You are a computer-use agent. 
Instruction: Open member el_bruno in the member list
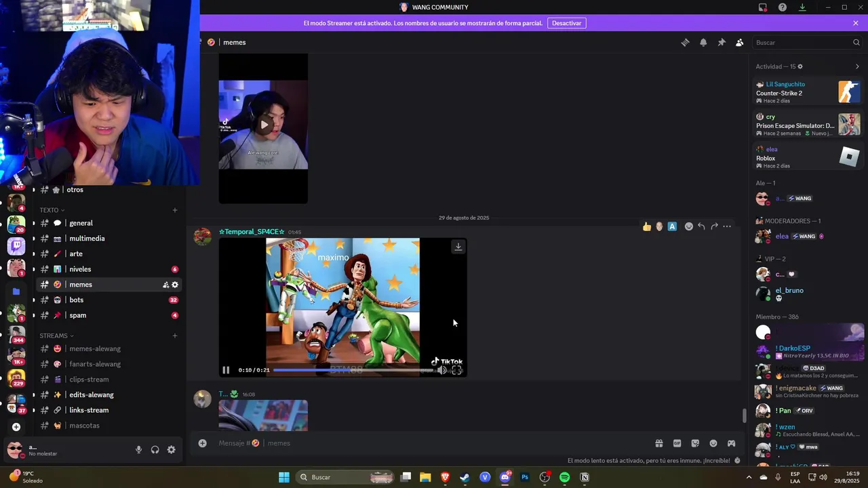coord(808,293)
